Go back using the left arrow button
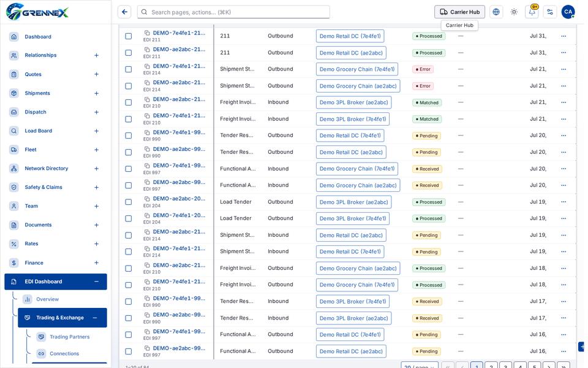 point(124,12)
